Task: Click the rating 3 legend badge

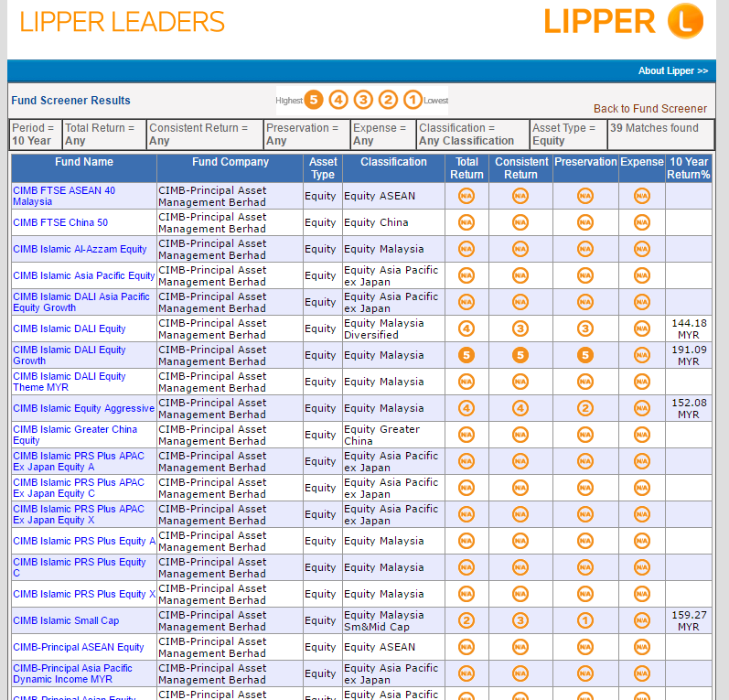Action: [363, 100]
